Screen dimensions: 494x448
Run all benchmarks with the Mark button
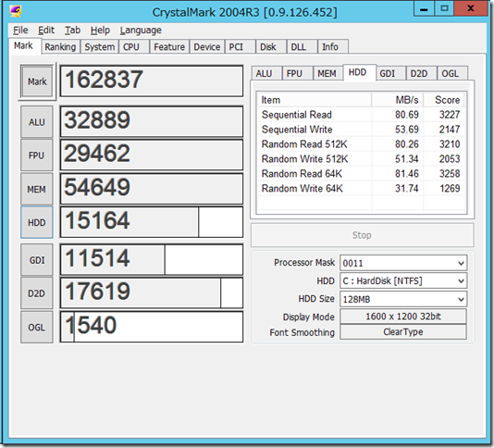click(37, 81)
